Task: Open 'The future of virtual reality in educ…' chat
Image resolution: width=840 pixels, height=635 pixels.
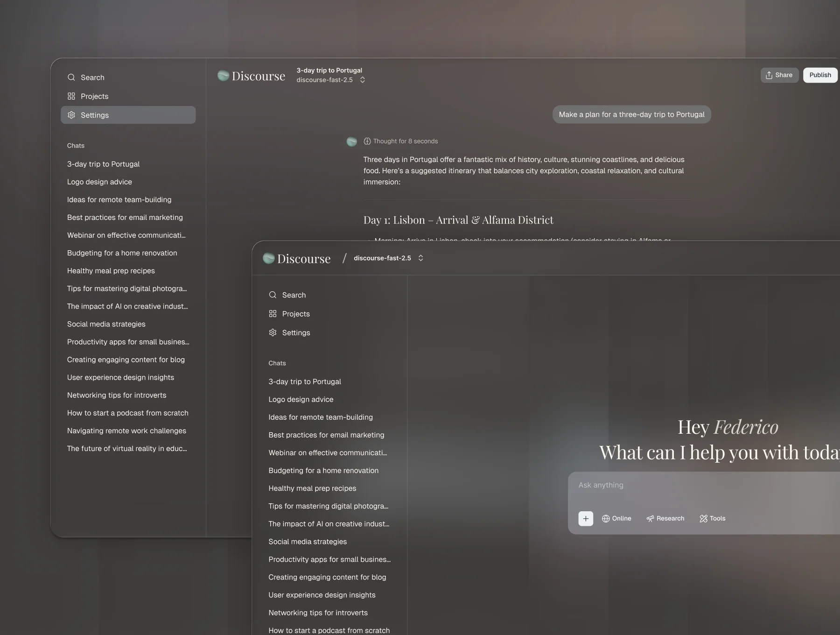Action: (x=127, y=448)
